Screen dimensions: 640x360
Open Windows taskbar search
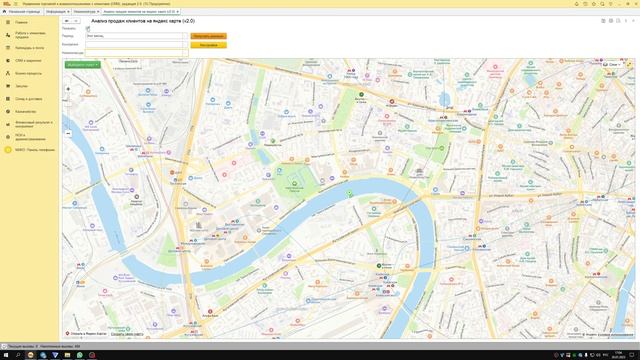point(18,355)
